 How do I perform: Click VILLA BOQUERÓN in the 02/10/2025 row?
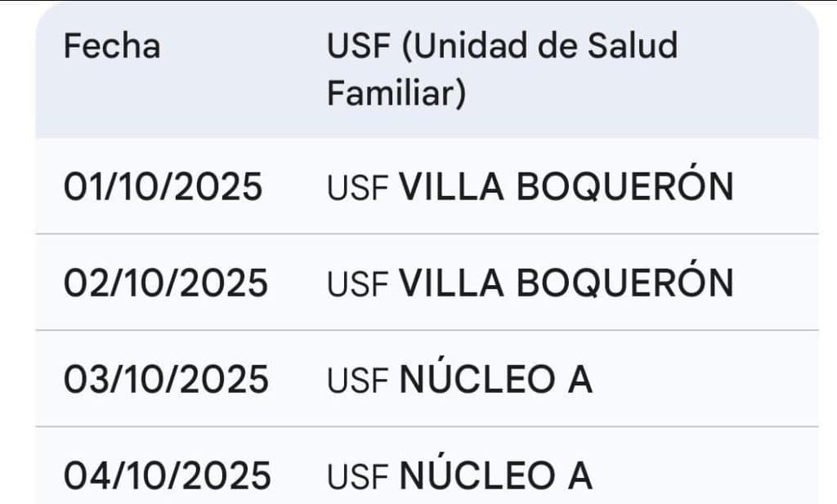pyautogui.click(x=566, y=283)
